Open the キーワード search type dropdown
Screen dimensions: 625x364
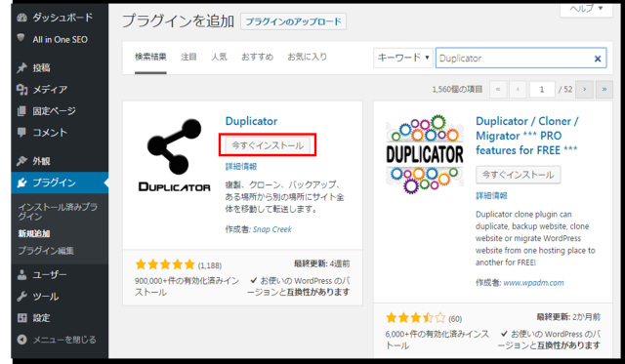pos(403,58)
